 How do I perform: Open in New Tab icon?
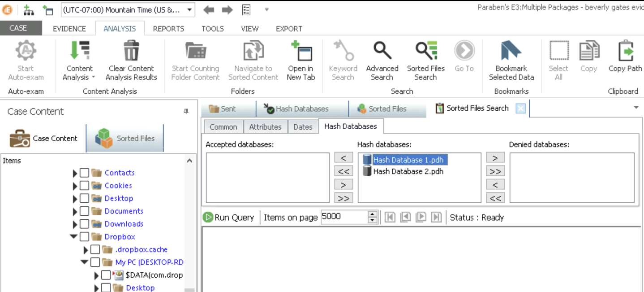point(301,61)
